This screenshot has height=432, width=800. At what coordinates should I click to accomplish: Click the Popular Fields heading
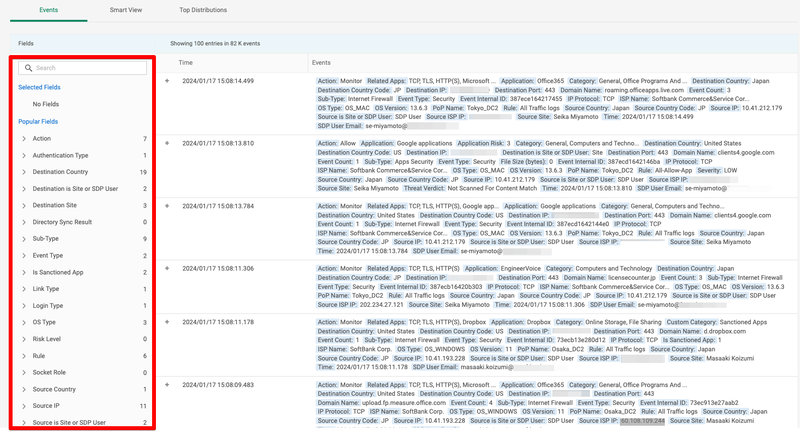(38, 121)
